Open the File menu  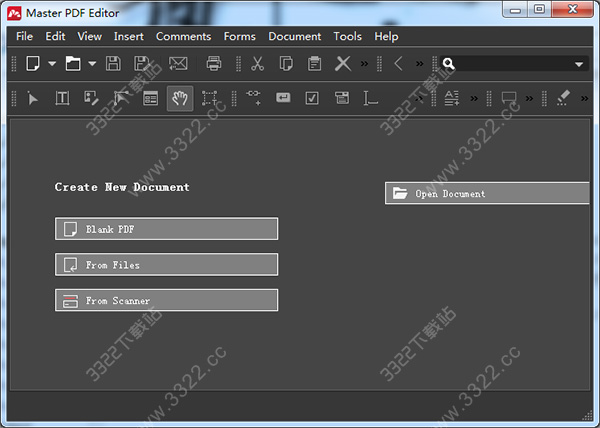click(x=24, y=37)
